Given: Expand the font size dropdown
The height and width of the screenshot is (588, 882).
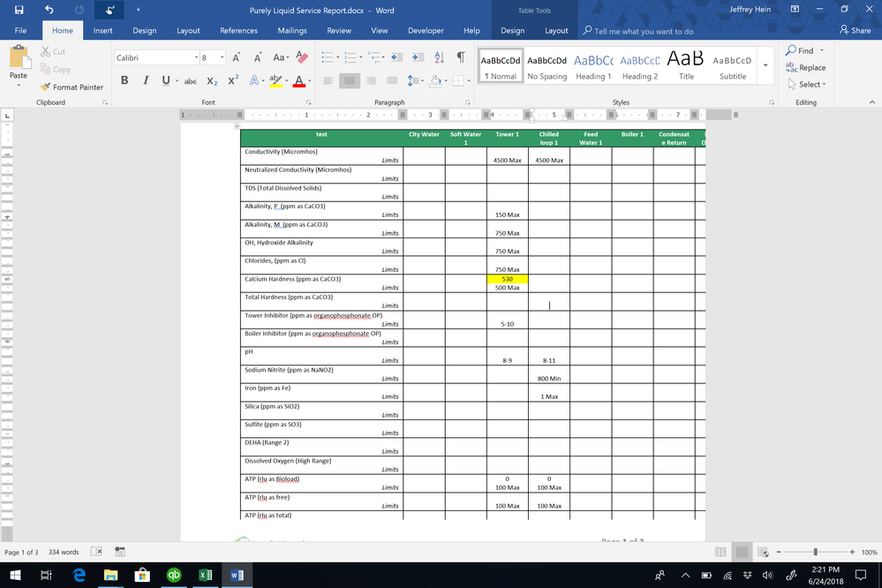Looking at the screenshot, I should coord(223,56).
